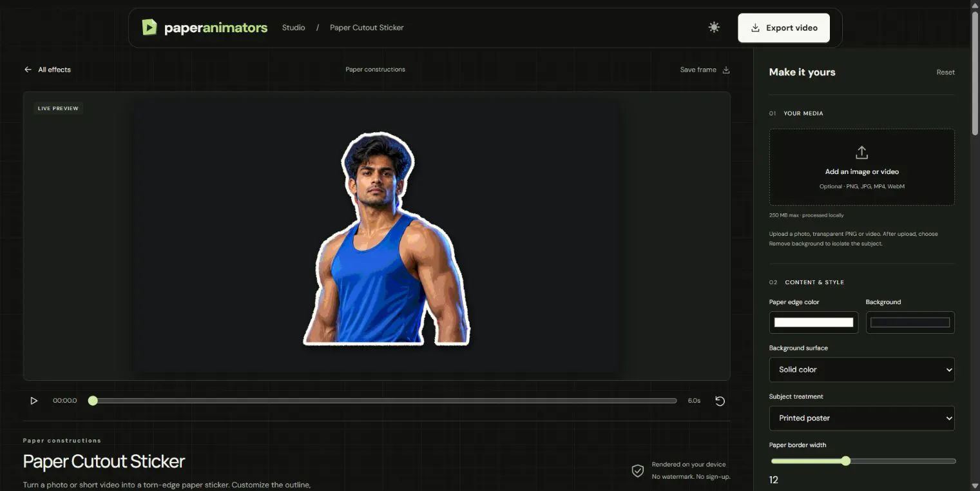Open the Background surface dropdown

point(861,370)
